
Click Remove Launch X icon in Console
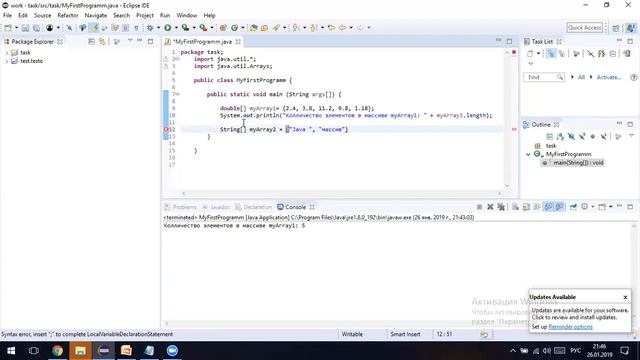[x=490, y=207]
